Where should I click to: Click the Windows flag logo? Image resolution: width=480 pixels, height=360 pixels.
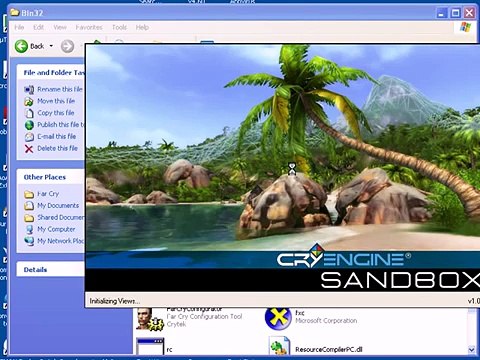[x=465, y=27]
